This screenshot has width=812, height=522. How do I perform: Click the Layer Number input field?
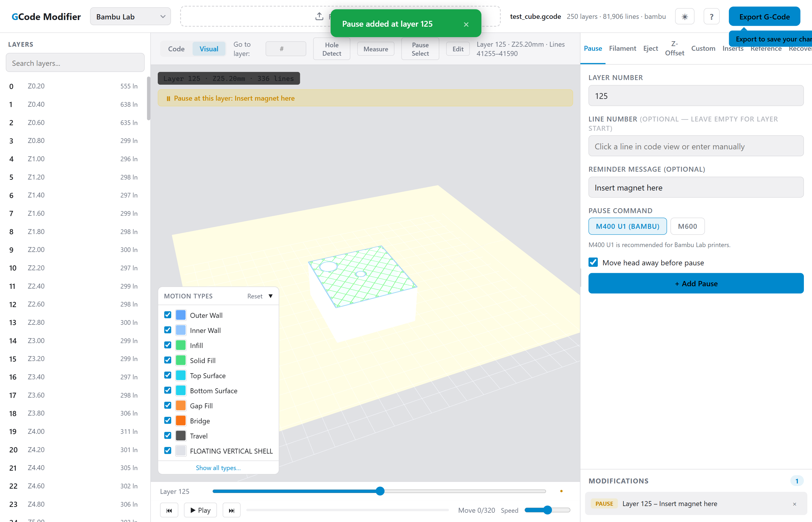pyautogui.click(x=696, y=96)
